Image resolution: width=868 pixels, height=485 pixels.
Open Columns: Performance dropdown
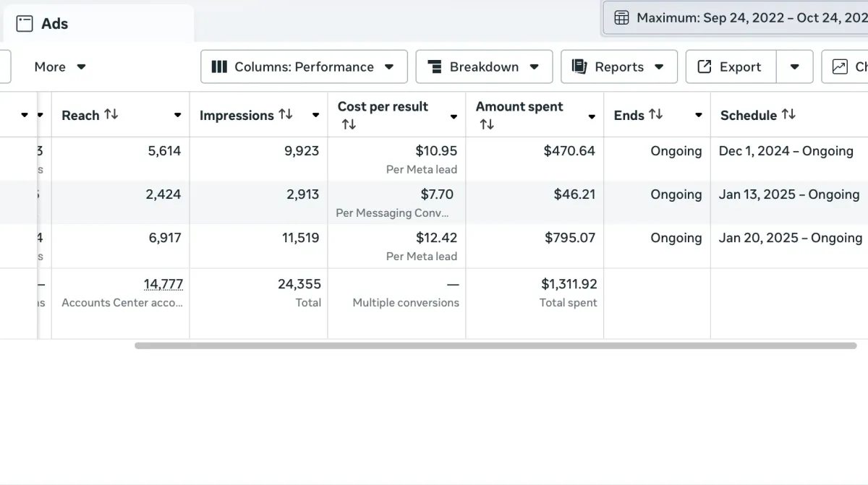pos(304,66)
